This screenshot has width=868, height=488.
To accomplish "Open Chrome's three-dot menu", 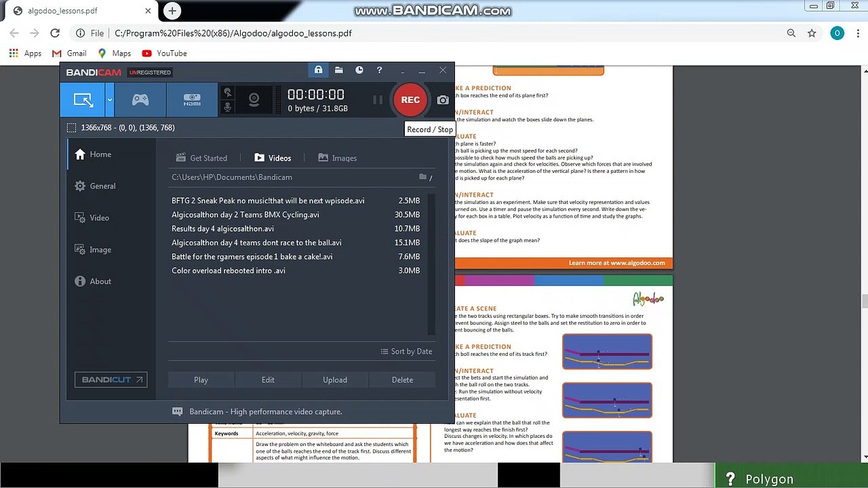I will point(856,33).
